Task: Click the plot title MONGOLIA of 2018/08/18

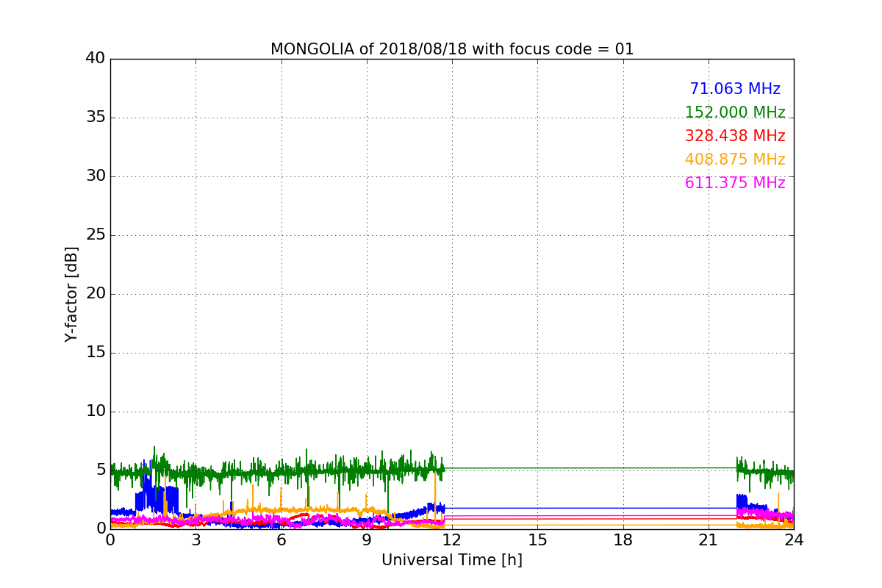Action: click(x=452, y=49)
